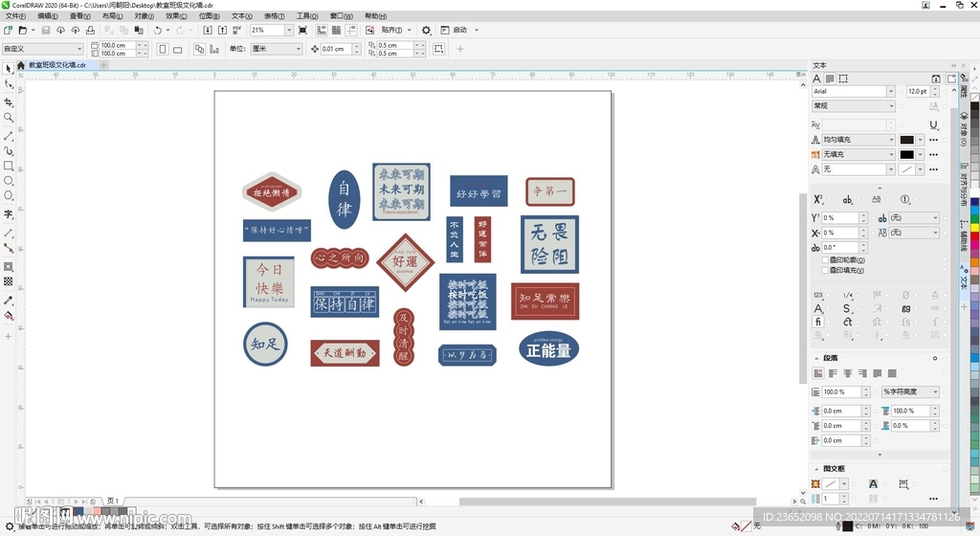Set portrait page orientation
Screen dimensions: 980x536
[x=163, y=49]
